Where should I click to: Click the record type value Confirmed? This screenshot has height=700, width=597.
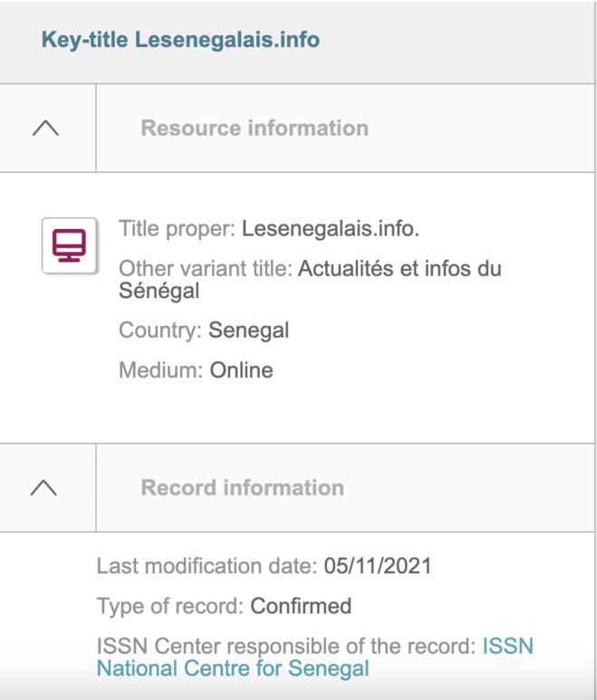click(301, 606)
